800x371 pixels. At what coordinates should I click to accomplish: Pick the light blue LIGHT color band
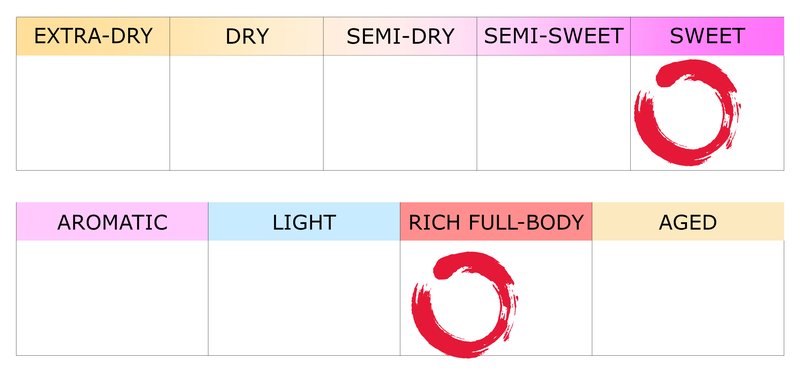(x=304, y=221)
